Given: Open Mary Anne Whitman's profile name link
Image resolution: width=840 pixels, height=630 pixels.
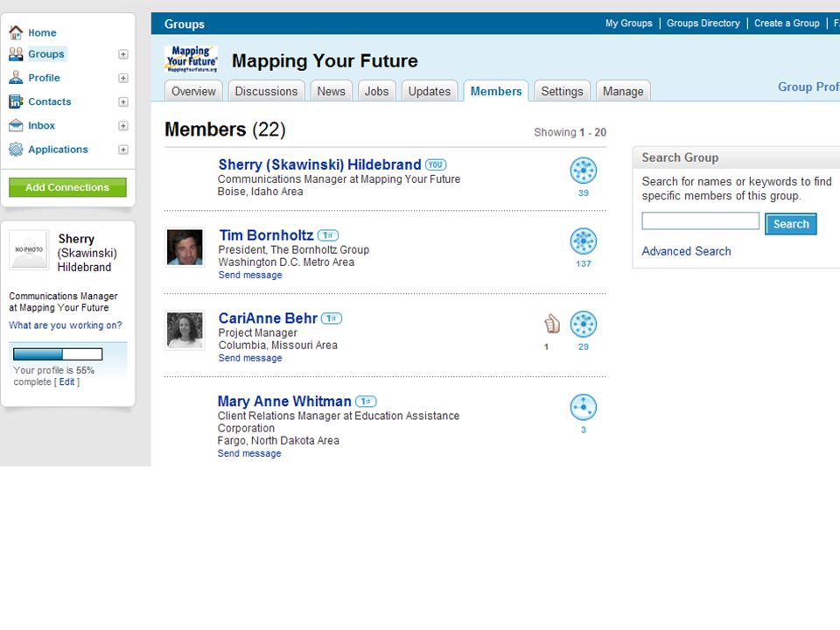Looking at the screenshot, I should [284, 402].
